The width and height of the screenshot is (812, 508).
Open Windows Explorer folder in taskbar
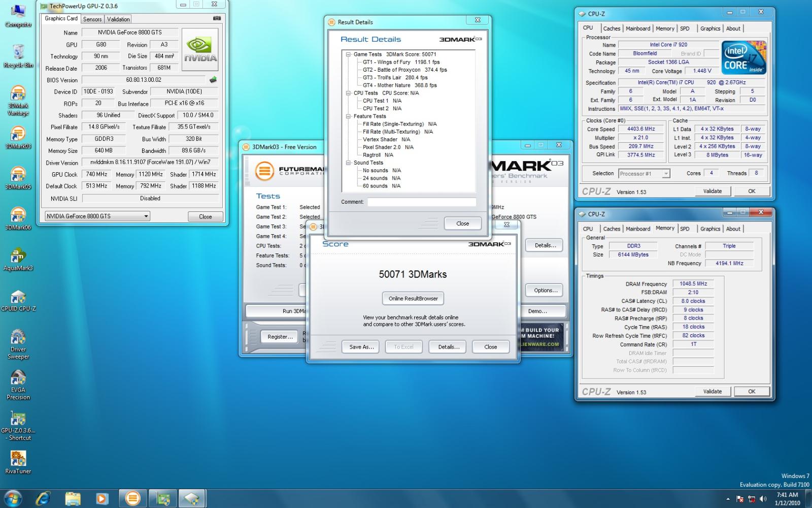coord(73,498)
